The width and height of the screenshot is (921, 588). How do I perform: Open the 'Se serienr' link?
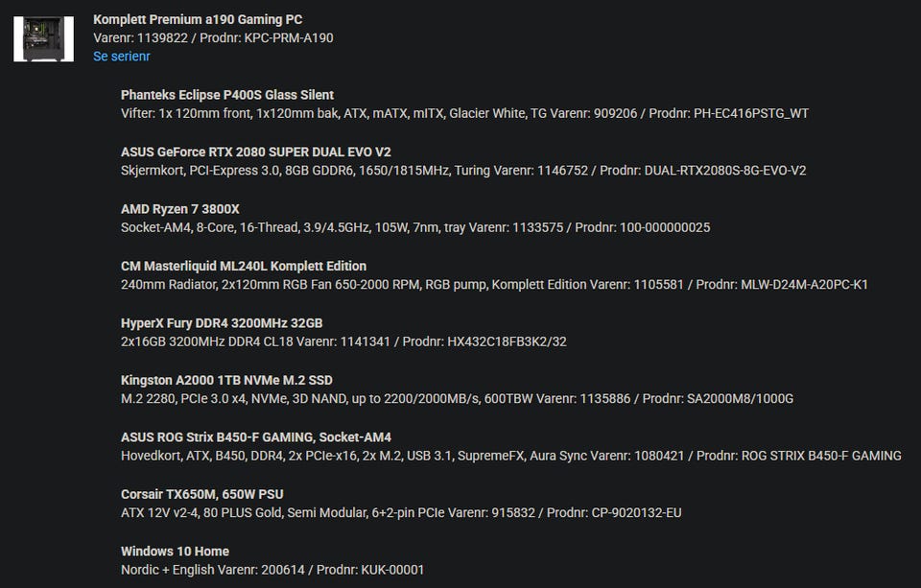coord(122,57)
